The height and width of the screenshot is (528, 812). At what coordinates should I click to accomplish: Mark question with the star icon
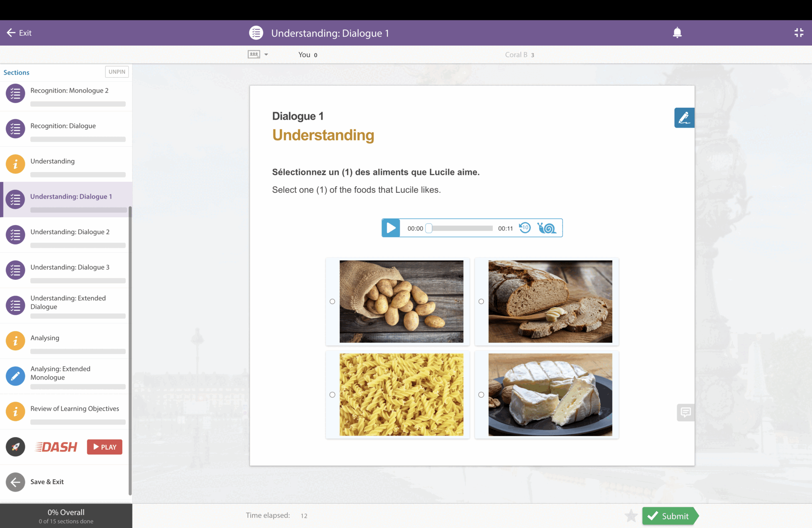pyautogui.click(x=631, y=516)
